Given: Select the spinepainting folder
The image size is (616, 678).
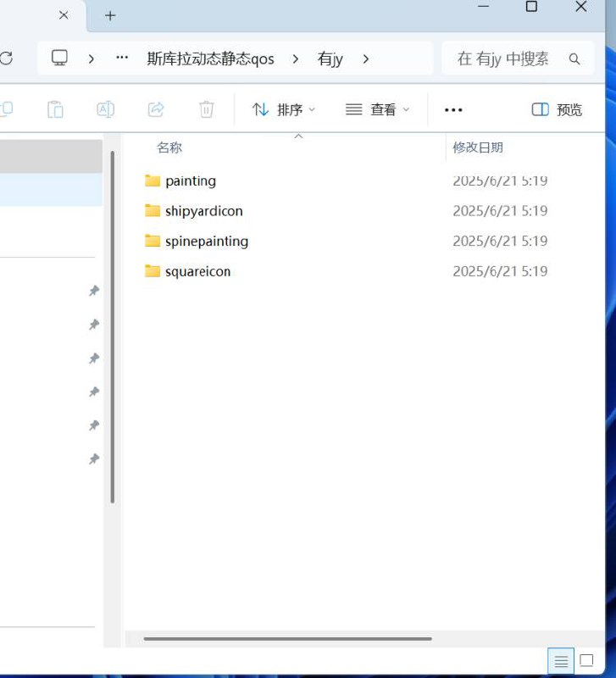Looking at the screenshot, I should 206,242.
